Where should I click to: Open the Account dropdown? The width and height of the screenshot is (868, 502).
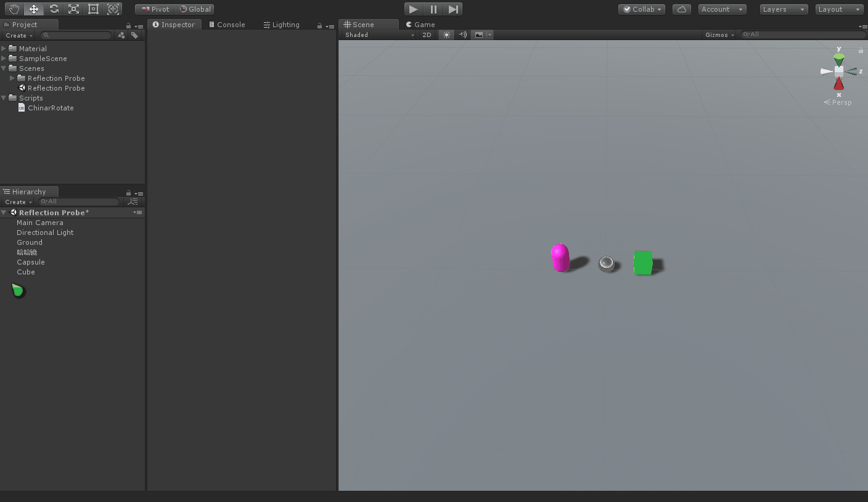pos(723,9)
